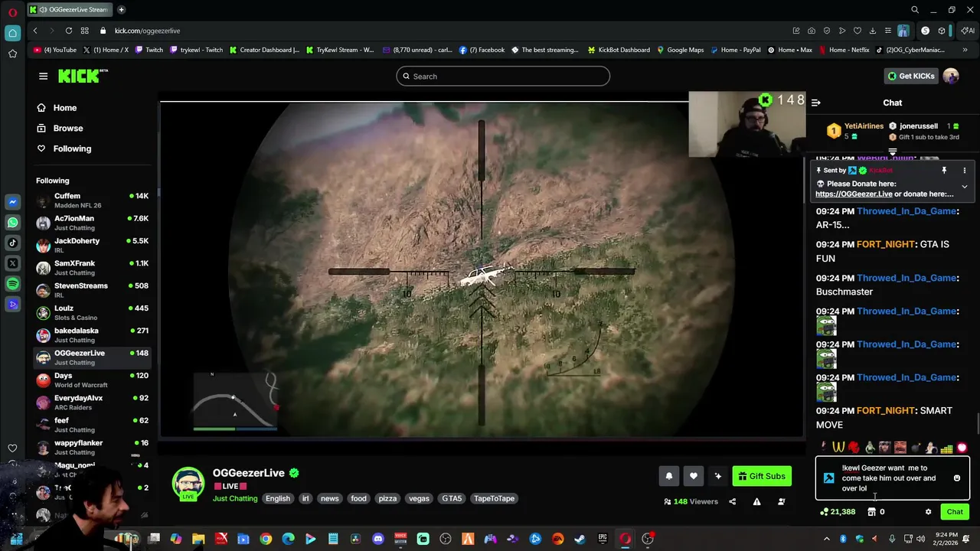Click Throwed_In_Da_Game username on Buschmaster message

tap(907, 278)
